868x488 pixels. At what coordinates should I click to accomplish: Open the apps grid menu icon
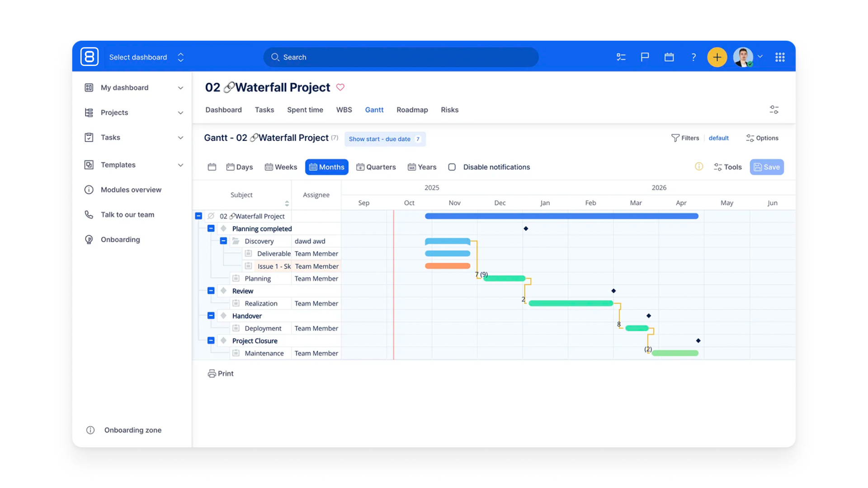click(x=780, y=57)
